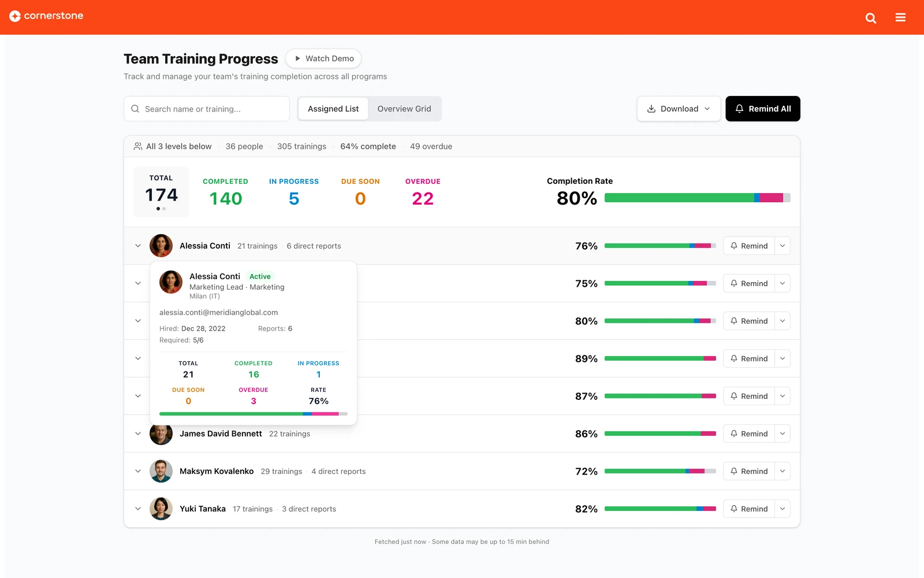Image resolution: width=924 pixels, height=578 pixels.
Task: Click the cornerstone logo
Action: pos(46,16)
